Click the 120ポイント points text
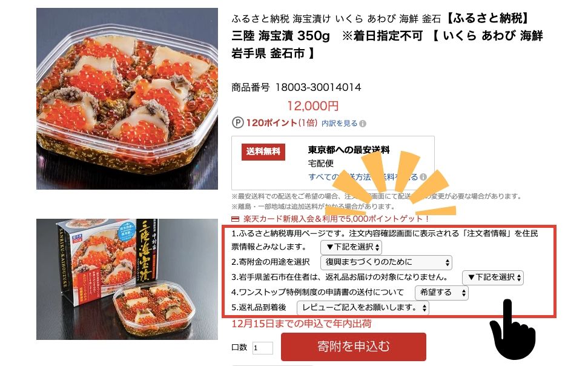This screenshot has width=588, height=366. point(271,123)
